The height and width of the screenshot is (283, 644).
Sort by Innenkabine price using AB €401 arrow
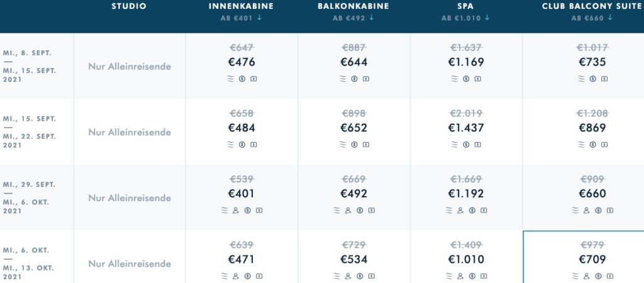point(260,18)
